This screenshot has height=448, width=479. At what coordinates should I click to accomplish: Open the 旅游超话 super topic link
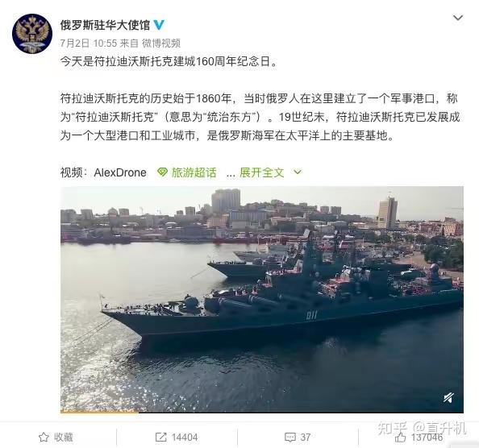pyautogui.click(x=194, y=172)
